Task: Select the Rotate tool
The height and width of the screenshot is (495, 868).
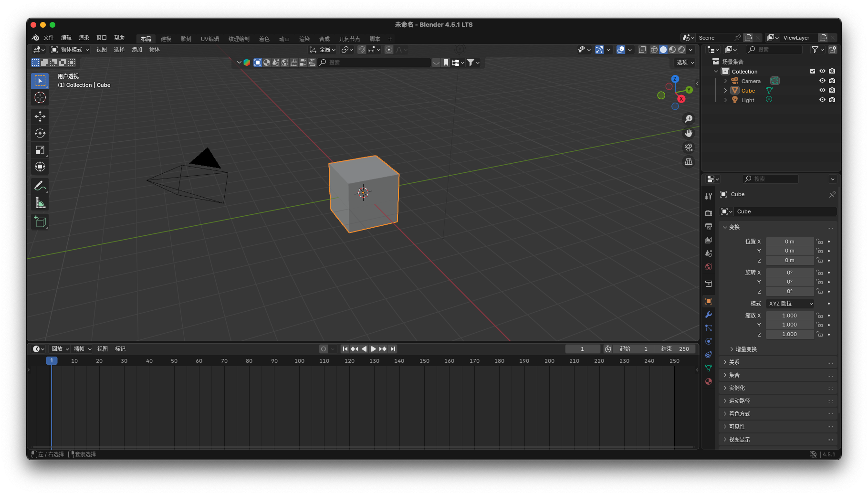Action: coord(40,133)
